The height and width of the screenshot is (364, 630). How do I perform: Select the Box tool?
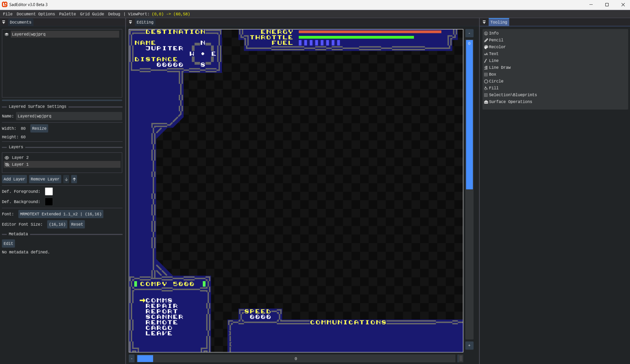click(492, 74)
